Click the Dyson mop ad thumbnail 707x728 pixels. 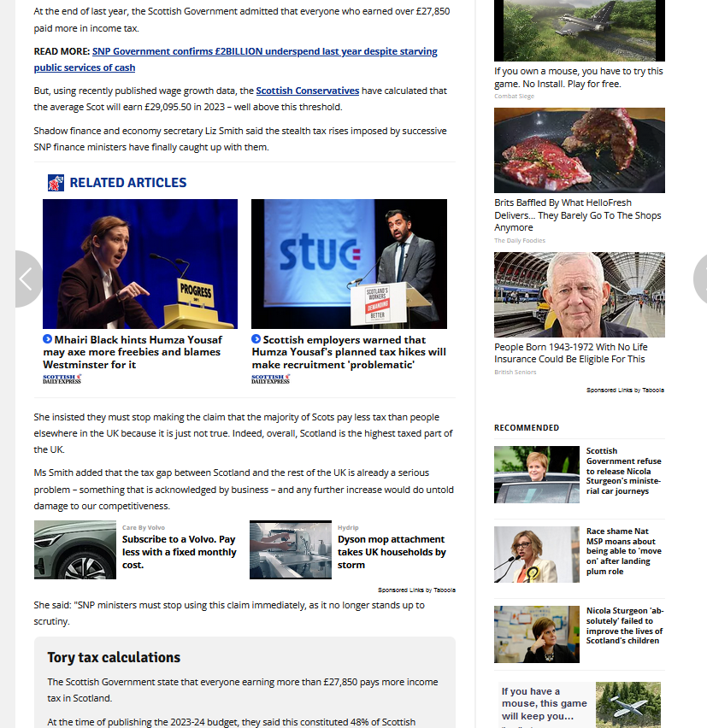291,549
